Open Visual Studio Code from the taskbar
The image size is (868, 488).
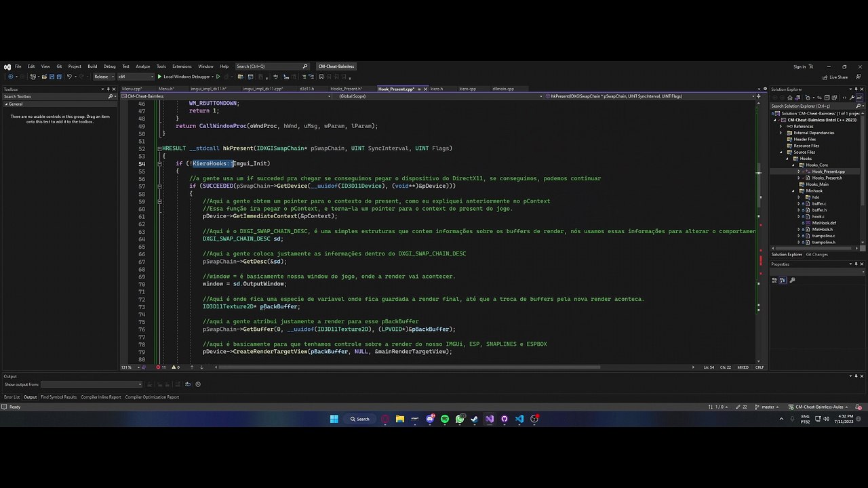coord(519,419)
